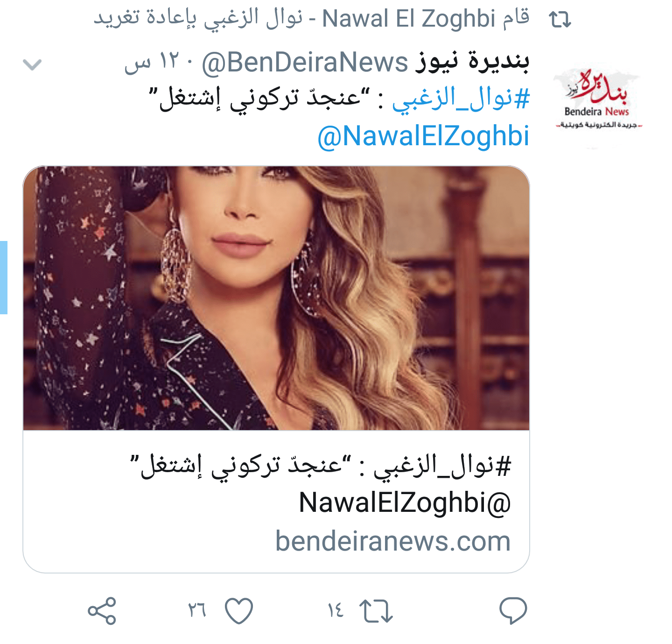Open Bendeira News profile avatar

click(597, 100)
